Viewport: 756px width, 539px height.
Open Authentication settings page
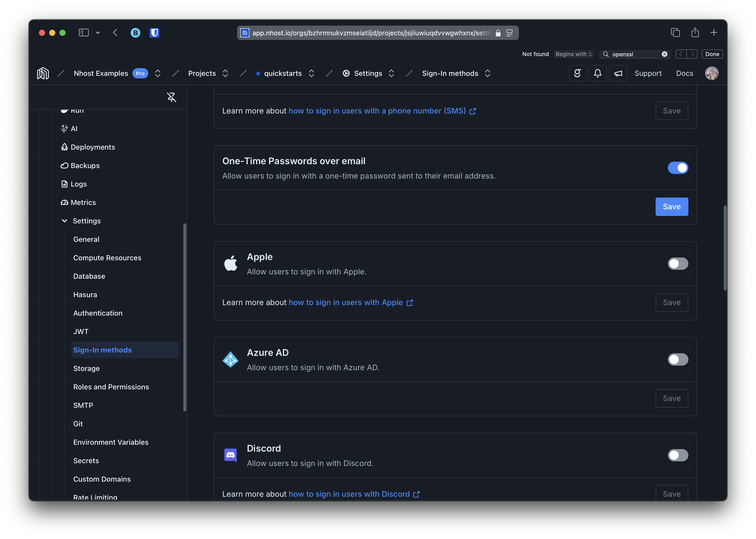[98, 313]
